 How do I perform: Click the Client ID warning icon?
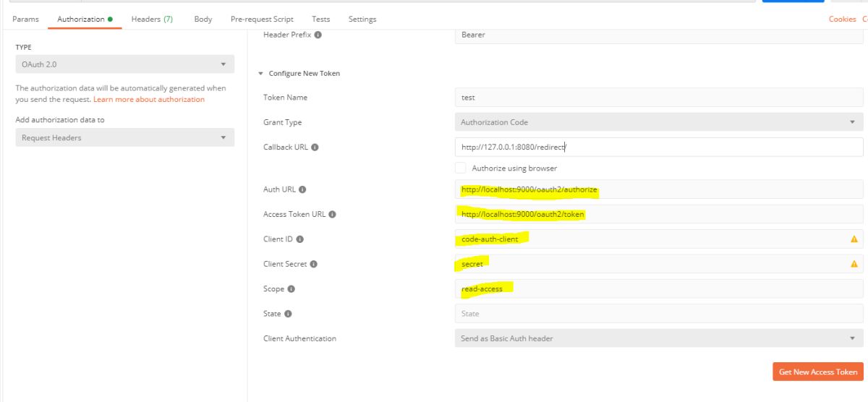click(x=854, y=239)
